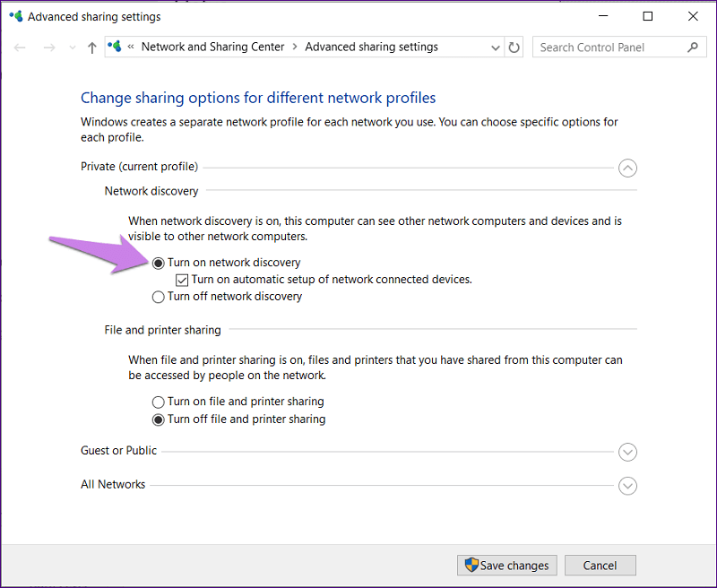The width and height of the screenshot is (717, 588).
Task: Uncheck automatic setup of network connected devices
Action: click(181, 280)
